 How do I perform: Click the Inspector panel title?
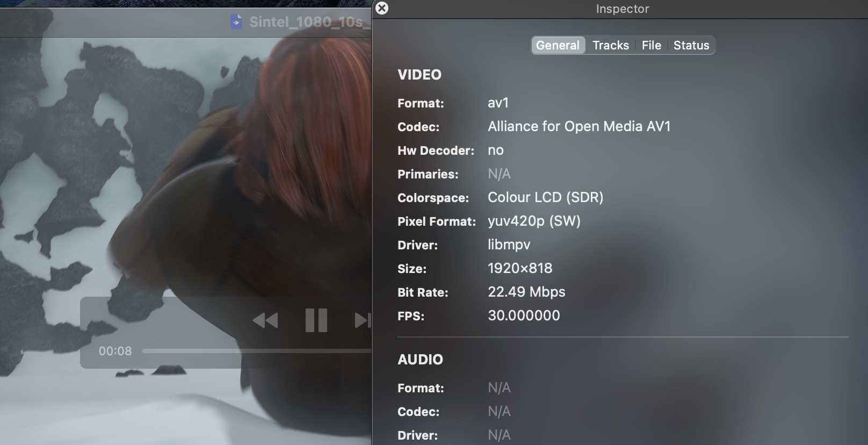click(623, 9)
